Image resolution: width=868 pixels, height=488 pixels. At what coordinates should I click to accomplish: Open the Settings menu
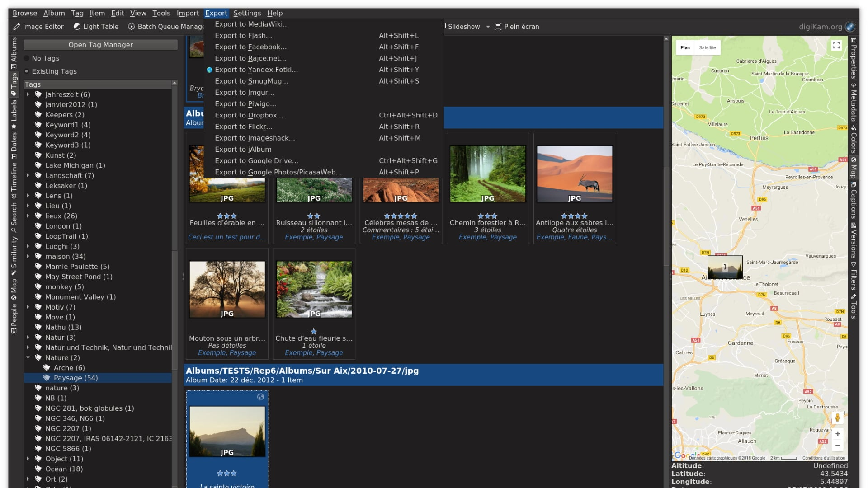[247, 13]
